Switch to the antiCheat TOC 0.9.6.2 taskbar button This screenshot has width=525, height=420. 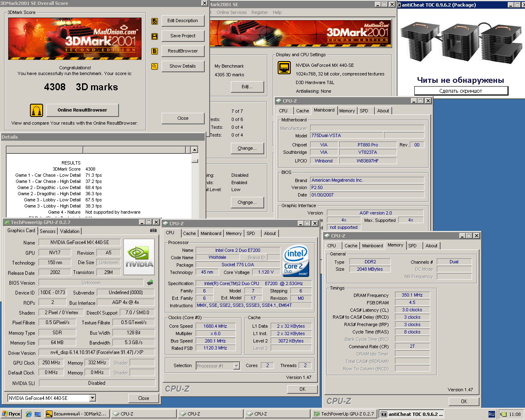click(411, 414)
